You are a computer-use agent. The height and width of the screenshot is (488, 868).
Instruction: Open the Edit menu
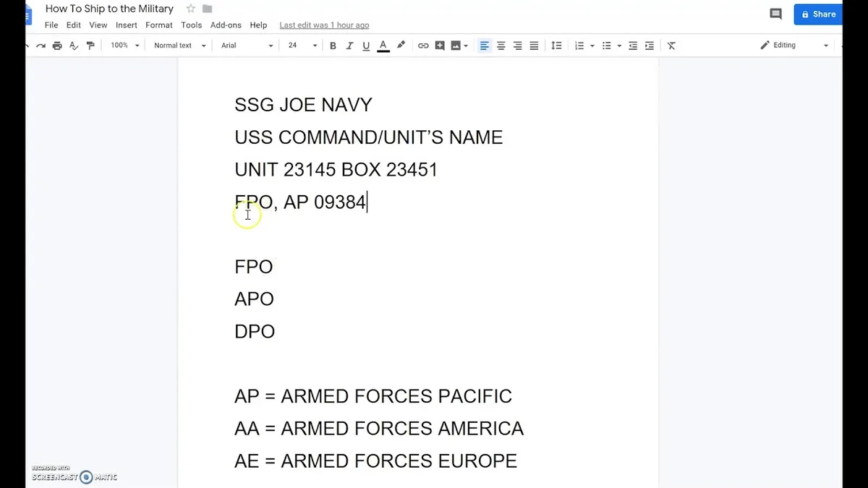click(x=74, y=25)
